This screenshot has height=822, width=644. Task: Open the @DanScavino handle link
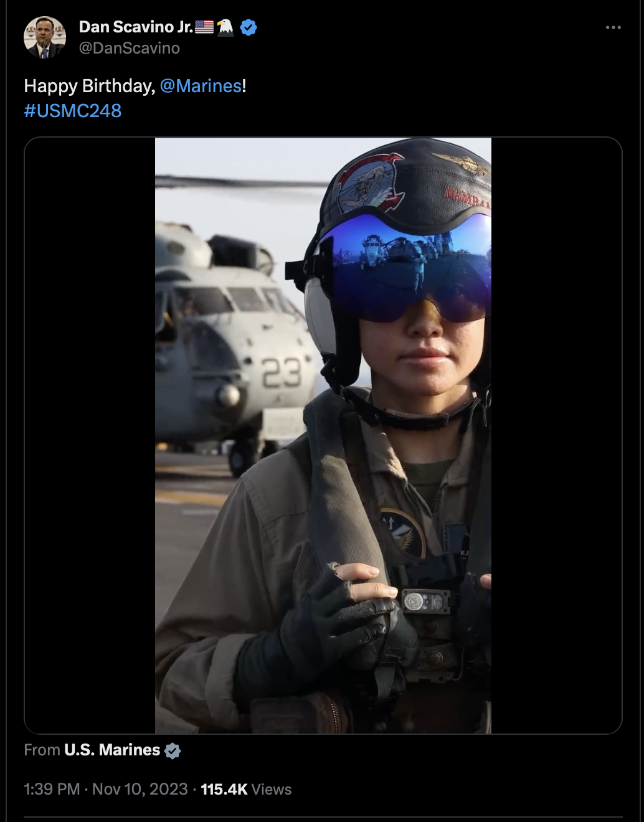[130, 48]
